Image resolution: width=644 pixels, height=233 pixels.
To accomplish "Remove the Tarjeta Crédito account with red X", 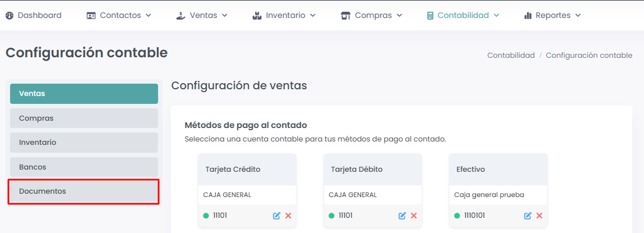I will (288, 216).
